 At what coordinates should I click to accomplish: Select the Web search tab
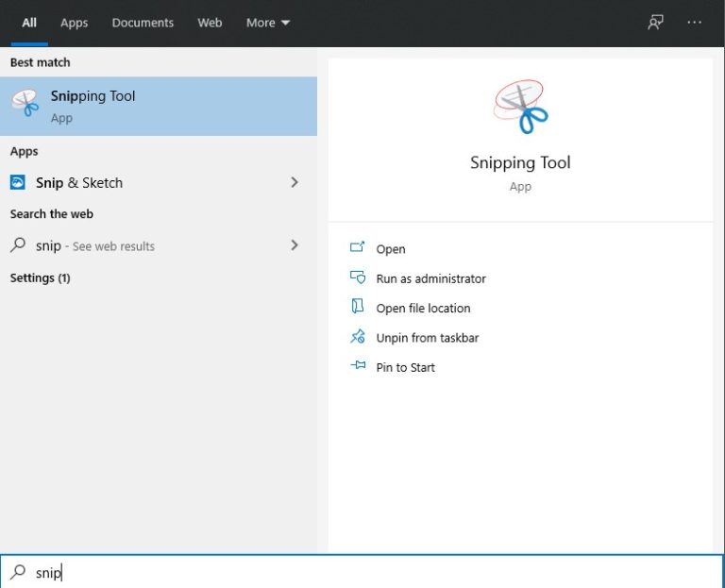[211, 23]
